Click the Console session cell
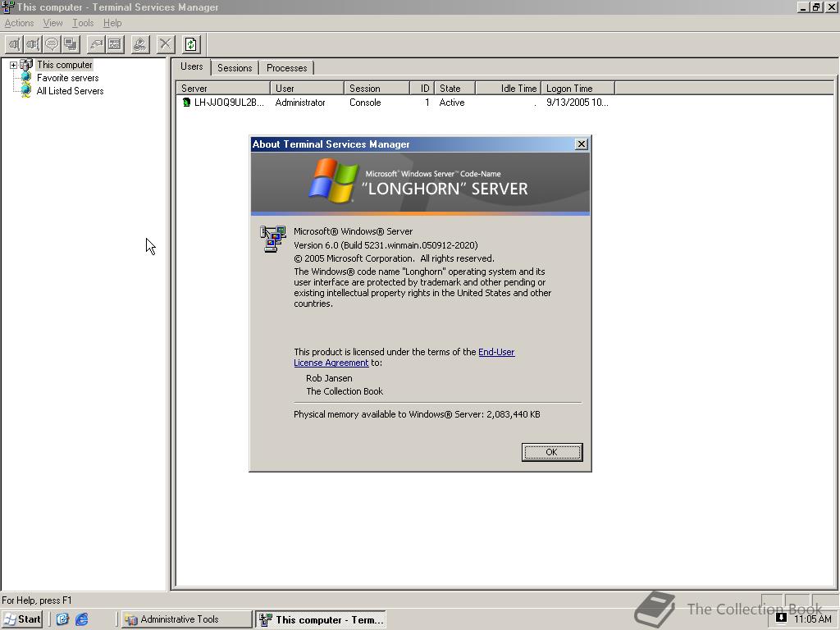Viewport: 840px width, 630px height. click(x=365, y=103)
